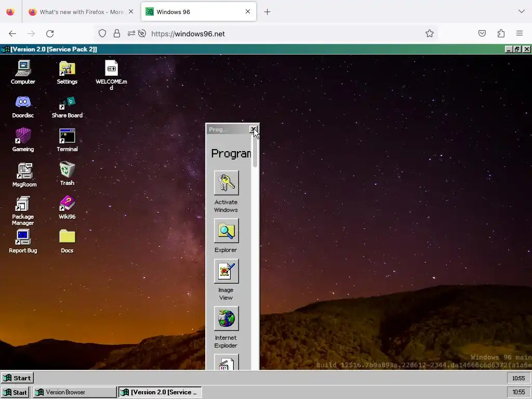Open the Wiki96 desktop icon
Viewport: 532px width, 399px height.
67,207
